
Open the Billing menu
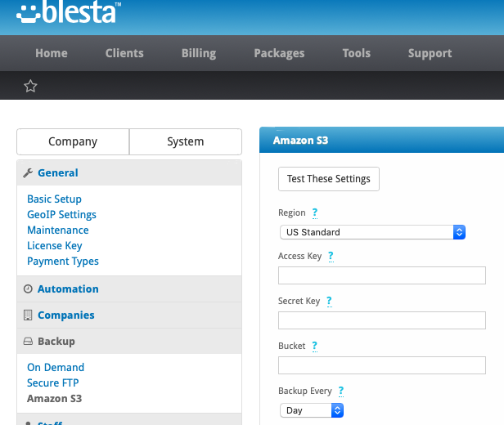[x=199, y=53]
